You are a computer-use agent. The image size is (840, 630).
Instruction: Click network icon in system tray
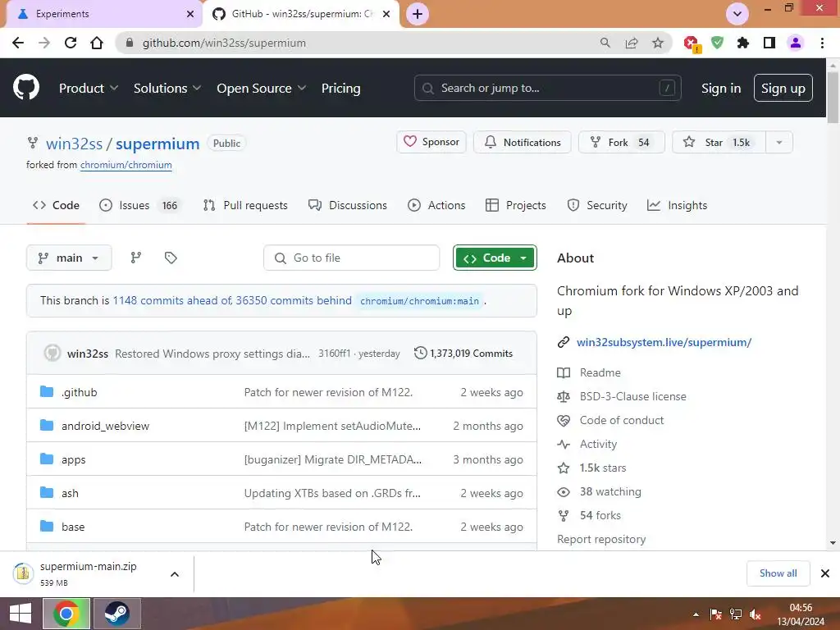point(736,614)
